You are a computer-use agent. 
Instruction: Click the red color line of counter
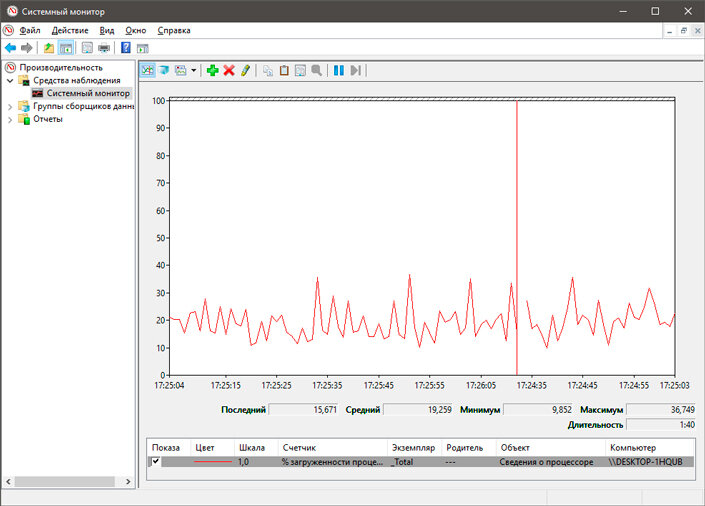coord(213,461)
